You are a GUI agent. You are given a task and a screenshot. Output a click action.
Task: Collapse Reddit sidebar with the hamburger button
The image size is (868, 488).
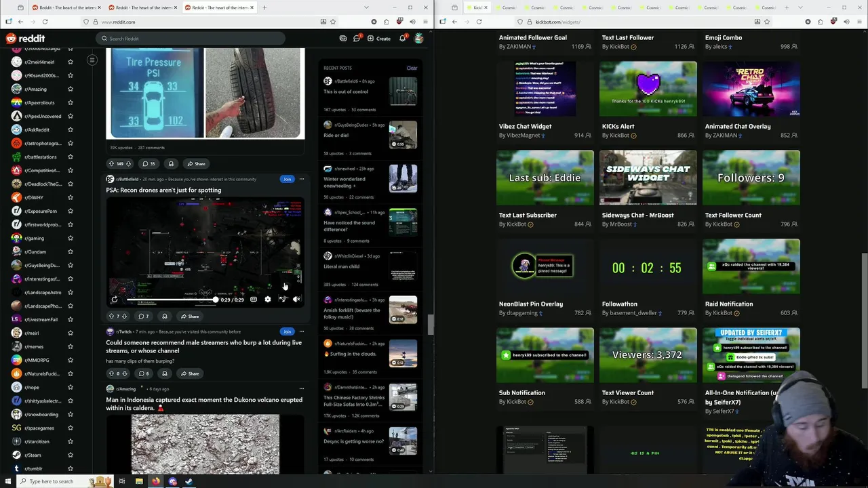[92, 60]
